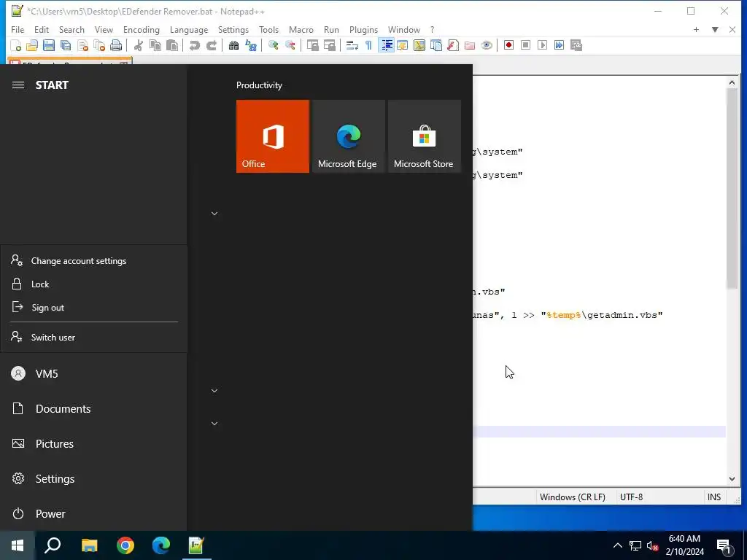This screenshot has height=560, width=747.
Task: Toggle the Document Map panel icon
Action: click(x=419, y=45)
